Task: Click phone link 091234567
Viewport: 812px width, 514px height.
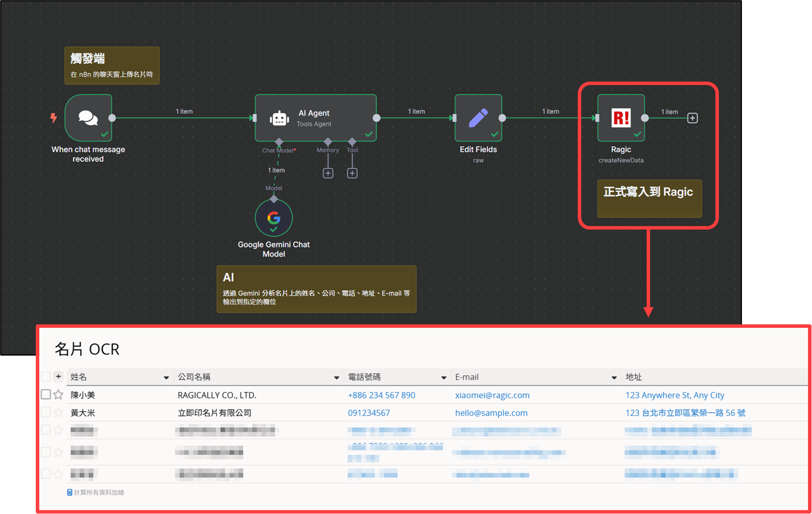Action: coord(369,413)
